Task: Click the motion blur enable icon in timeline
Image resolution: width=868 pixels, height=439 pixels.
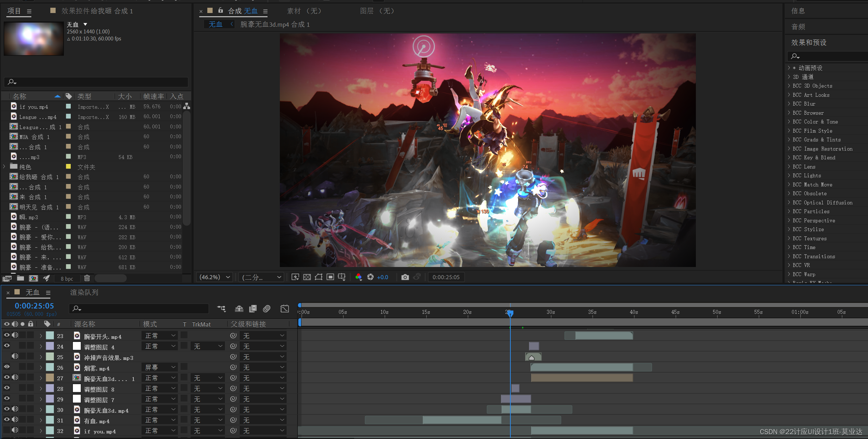Action: coord(267,308)
